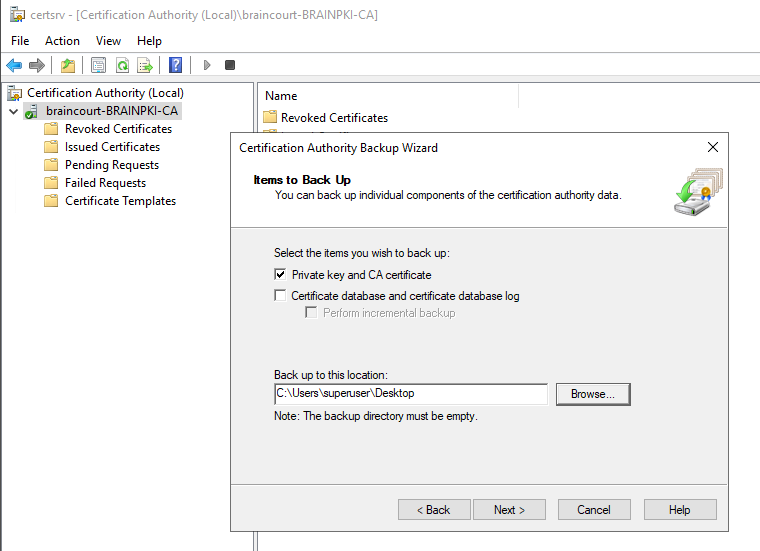The height and width of the screenshot is (551, 760).
Task: Click the Certification Authority (Local) root icon
Action: 15,93
